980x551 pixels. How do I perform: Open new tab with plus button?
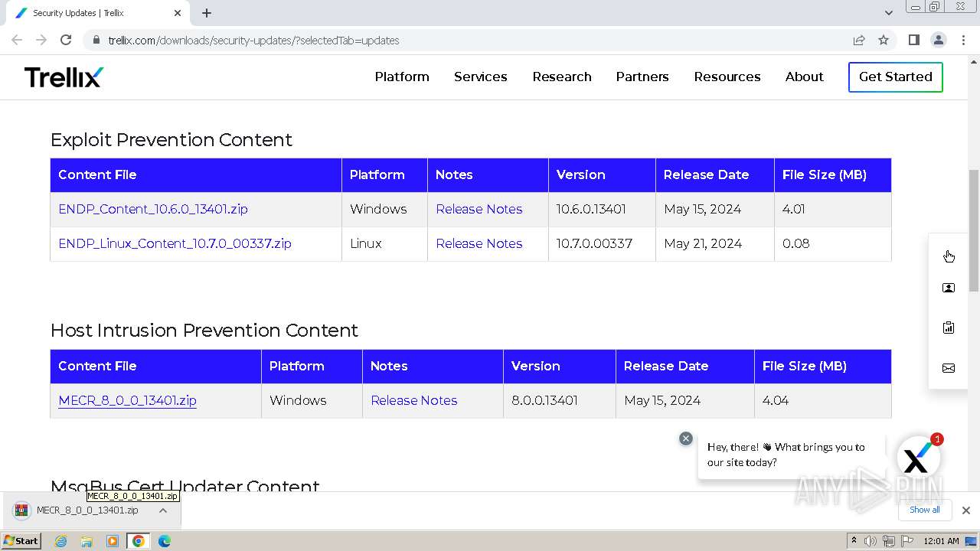point(207,13)
